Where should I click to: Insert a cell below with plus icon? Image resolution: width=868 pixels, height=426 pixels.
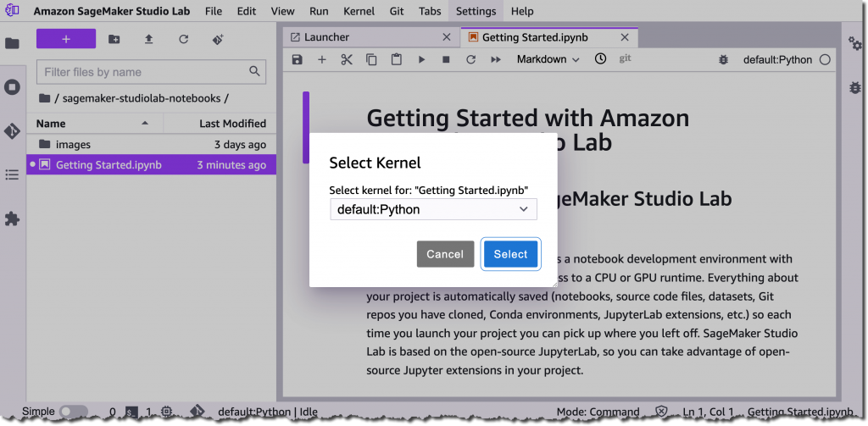pos(321,60)
